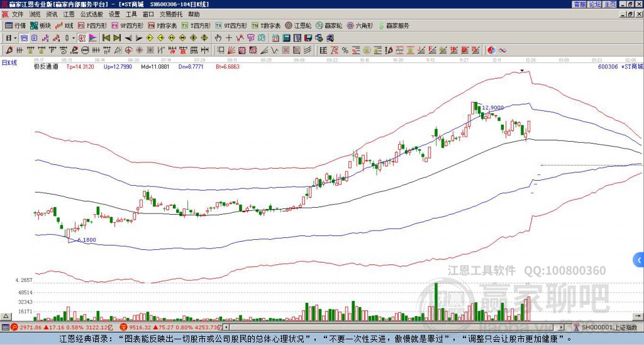Open the calculator icon
644x345 pixels.
286,38
